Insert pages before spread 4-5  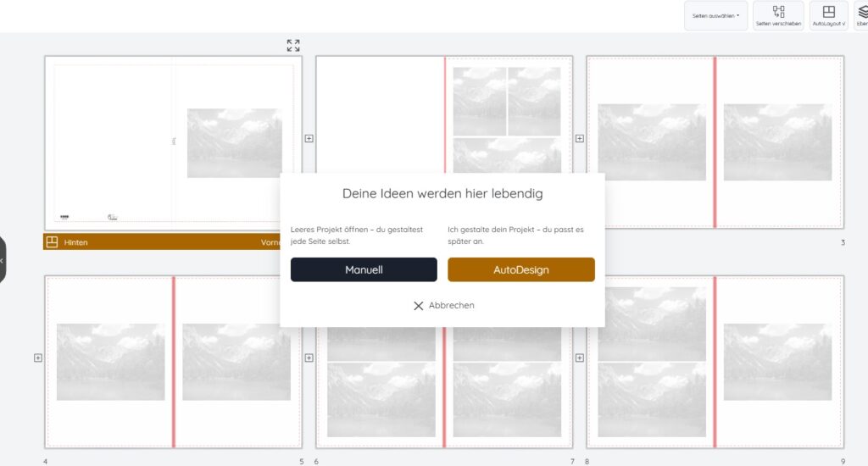coord(37,358)
